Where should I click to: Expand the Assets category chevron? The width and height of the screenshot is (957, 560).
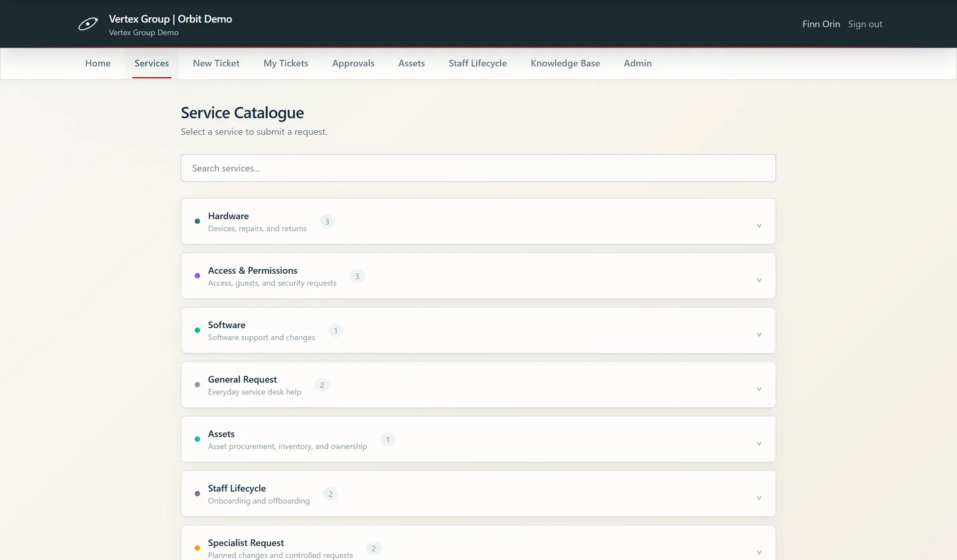pos(759,444)
